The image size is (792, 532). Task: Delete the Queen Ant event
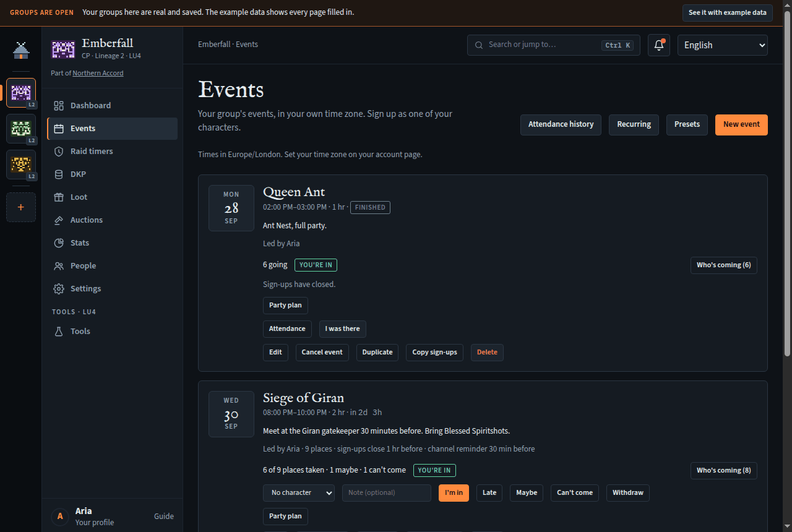pyautogui.click(x=487, y=353)
